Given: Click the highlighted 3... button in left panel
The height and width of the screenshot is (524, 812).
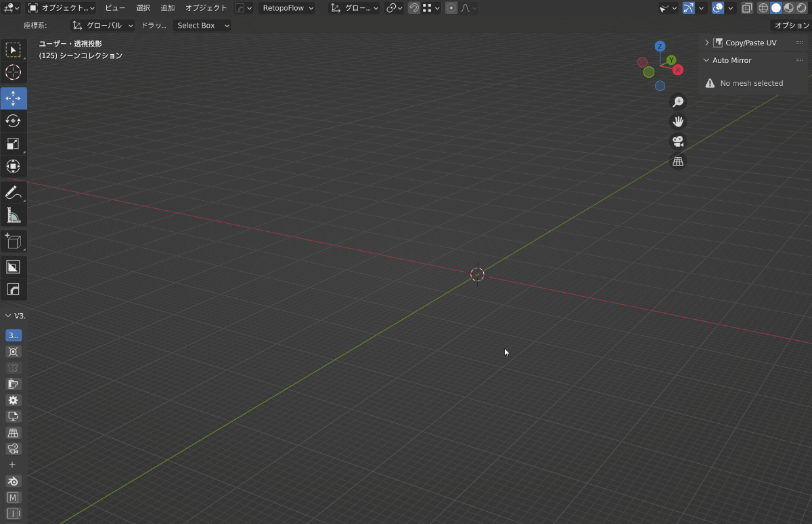Looking at the screenshot, I should tap(14, 335).
